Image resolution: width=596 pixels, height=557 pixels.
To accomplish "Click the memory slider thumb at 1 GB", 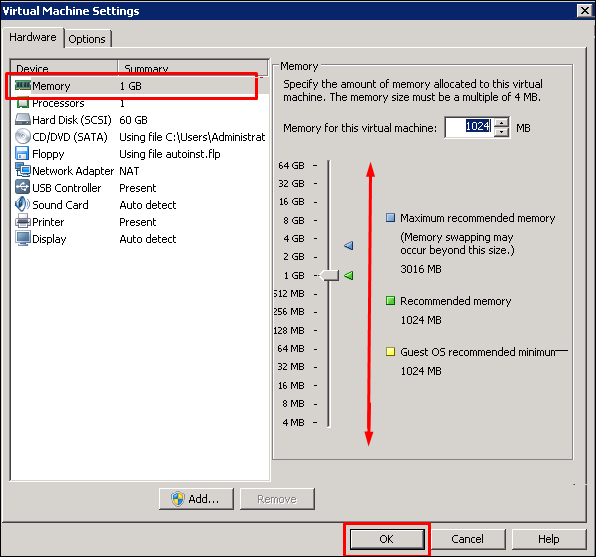I will point(330,275).
